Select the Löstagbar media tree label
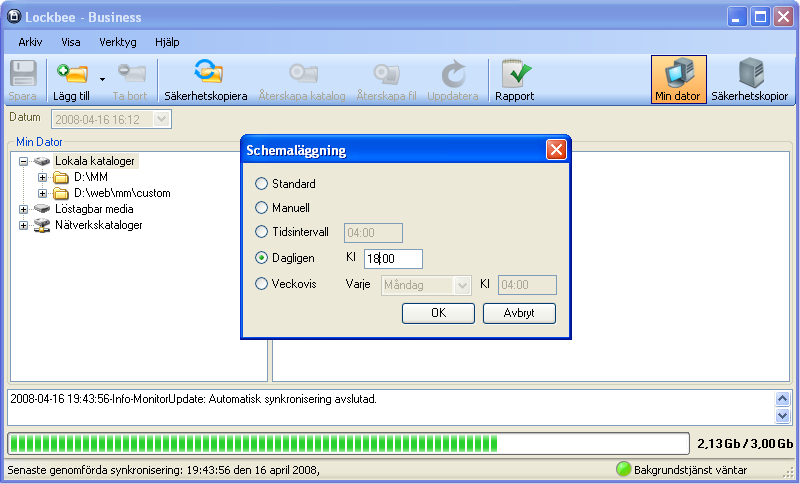The height and width of the screenshot is (484, 800). (94, 209)
